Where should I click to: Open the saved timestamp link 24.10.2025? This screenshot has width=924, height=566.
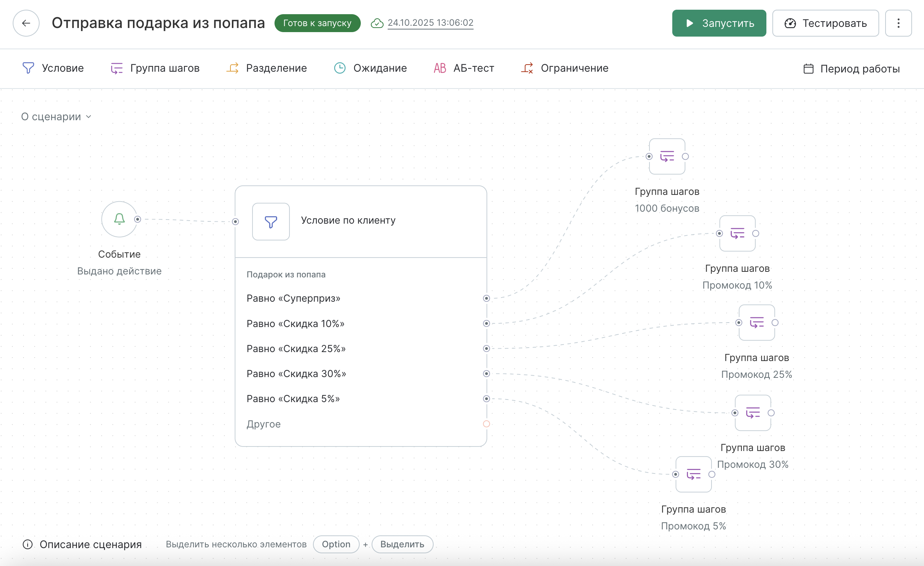click(430, 23)
